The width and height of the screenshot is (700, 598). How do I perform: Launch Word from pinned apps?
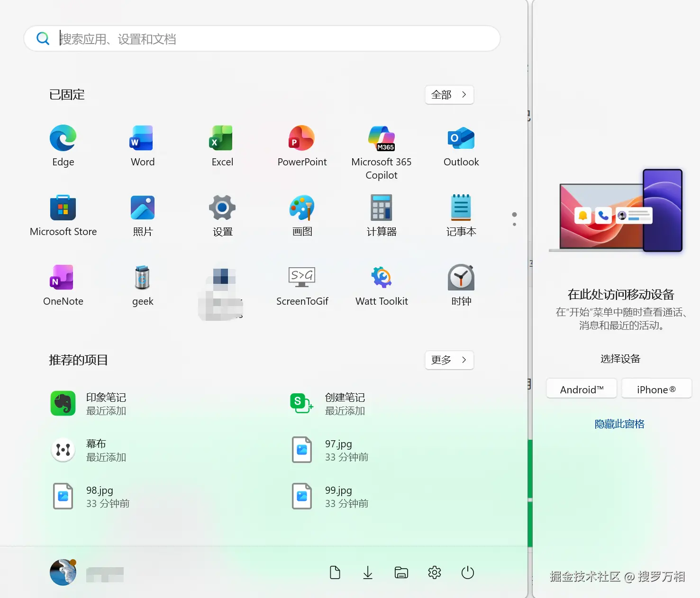point(143,146)
